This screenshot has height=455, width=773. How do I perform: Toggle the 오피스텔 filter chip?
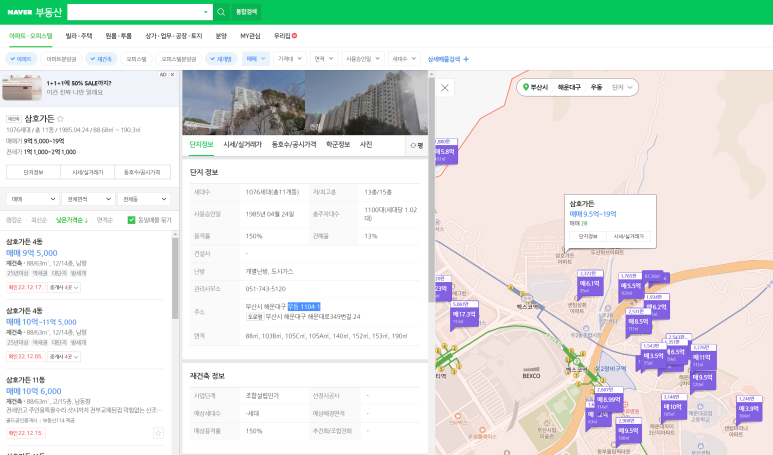[136, 59]
